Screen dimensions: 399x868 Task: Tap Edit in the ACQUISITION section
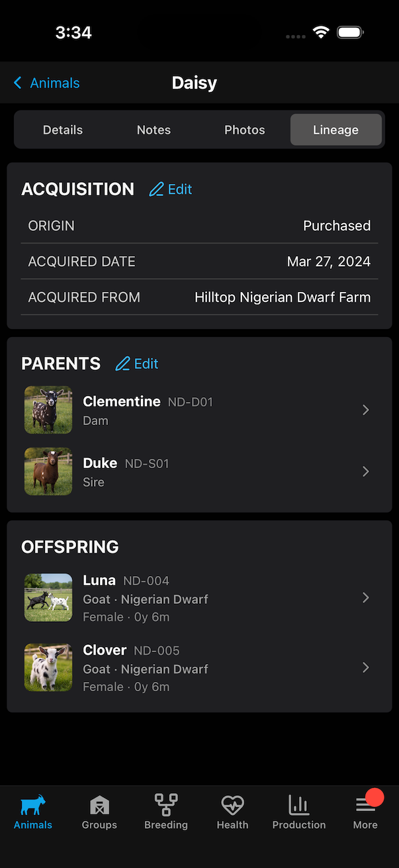pyautogui.click(x=177, y=189)
